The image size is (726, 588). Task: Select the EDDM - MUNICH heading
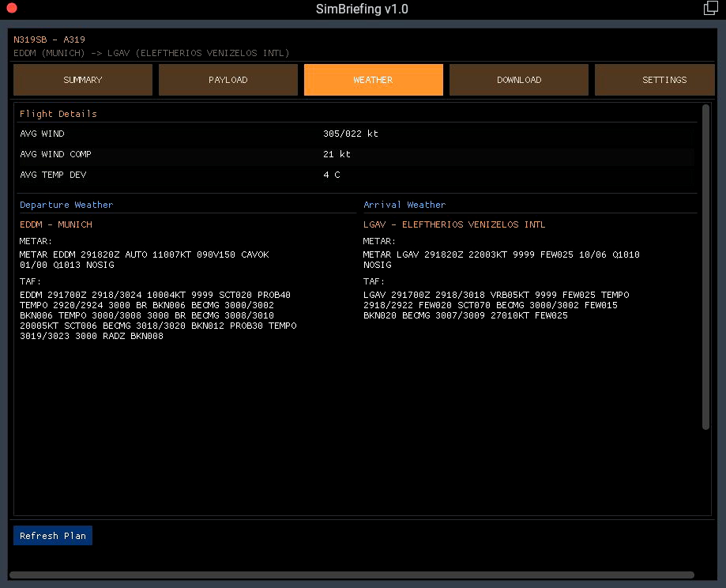(x=55, y=224)
